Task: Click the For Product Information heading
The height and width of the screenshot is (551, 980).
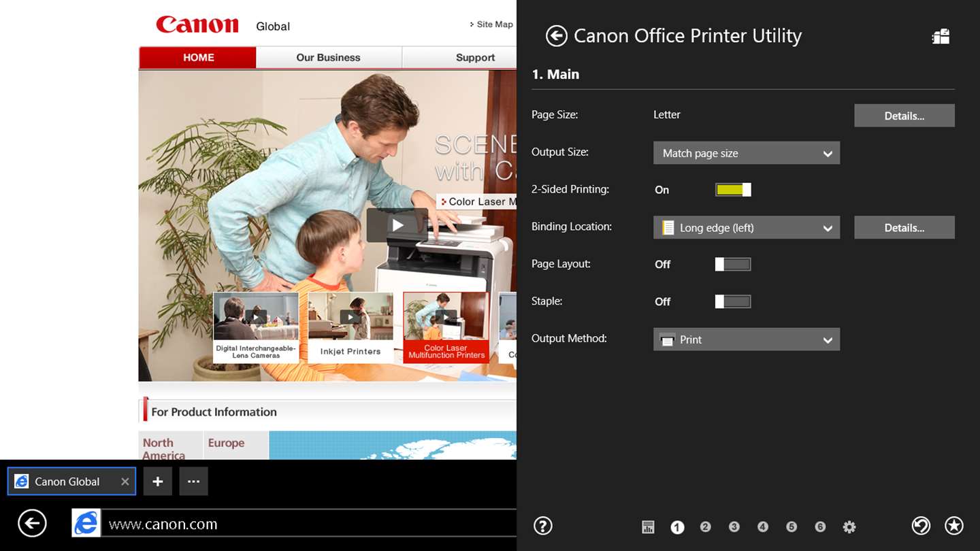Action: (x=214, y=412)
